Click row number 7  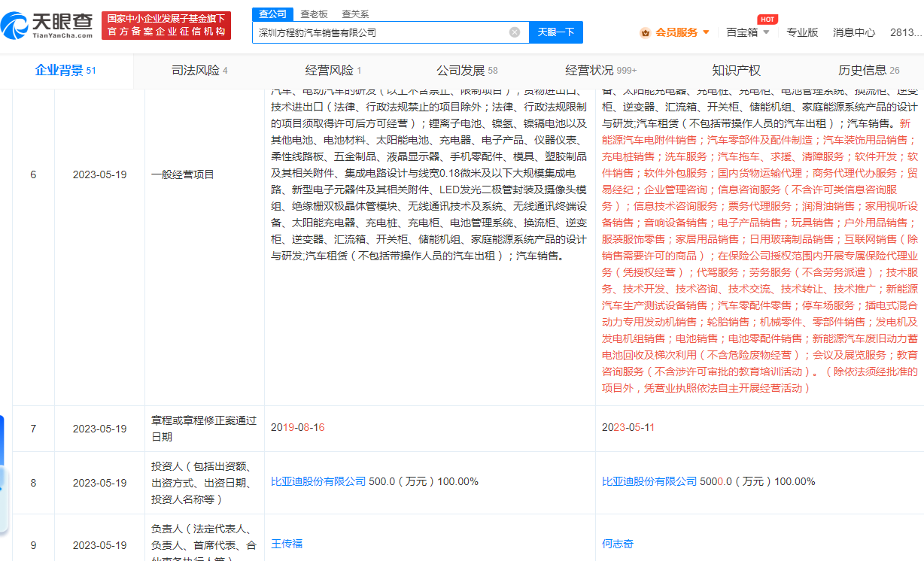coord(33,429)
